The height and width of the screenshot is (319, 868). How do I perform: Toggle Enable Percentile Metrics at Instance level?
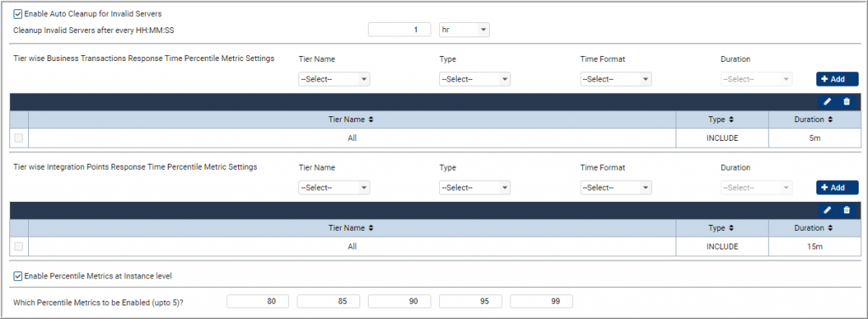pyautogui.click(x=18, y=275)
